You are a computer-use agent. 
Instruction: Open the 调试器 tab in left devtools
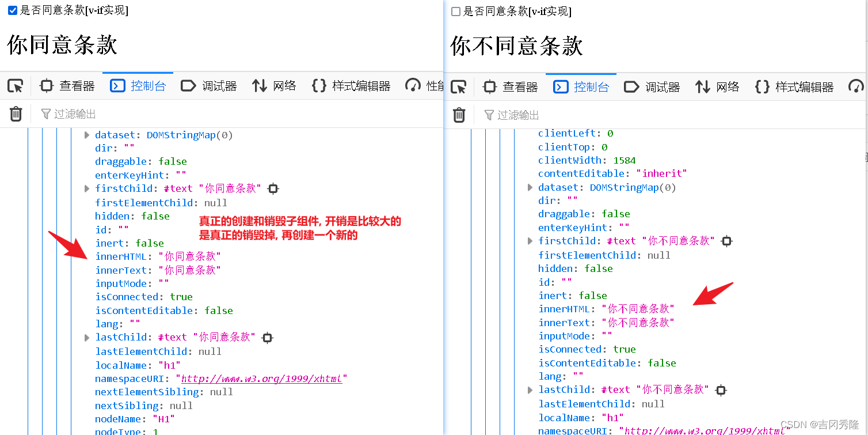[209, 86]
